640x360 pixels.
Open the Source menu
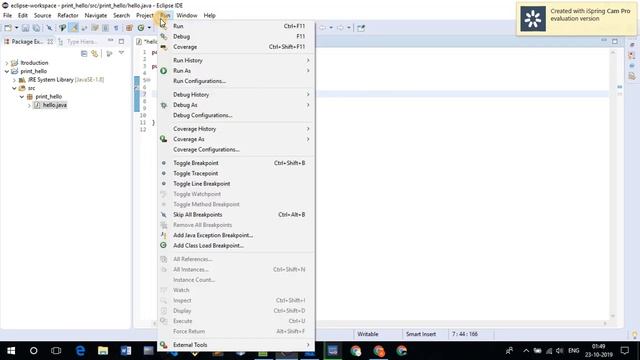pos(42,16)
